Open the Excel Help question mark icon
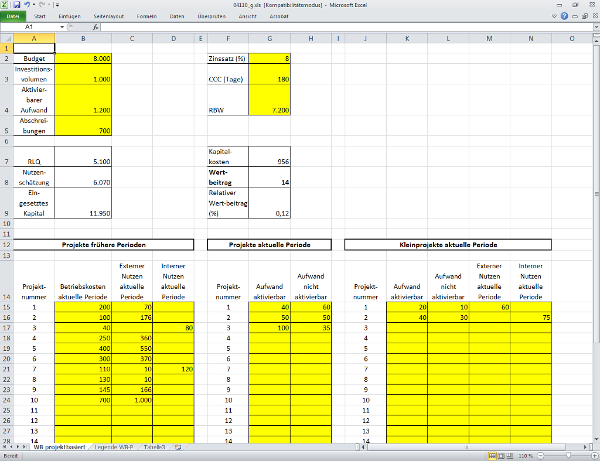Viewport: 600px width, 461px height. pos(566,17)
